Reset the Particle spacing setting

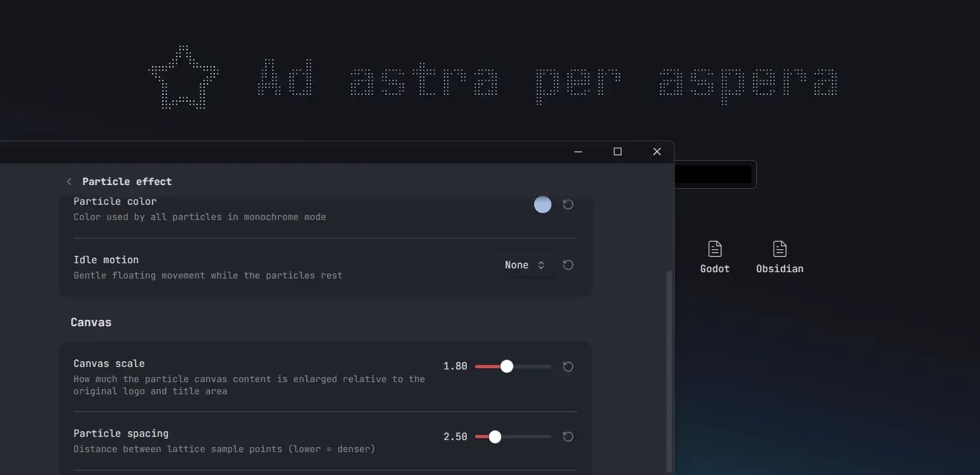tap(569, 437)
